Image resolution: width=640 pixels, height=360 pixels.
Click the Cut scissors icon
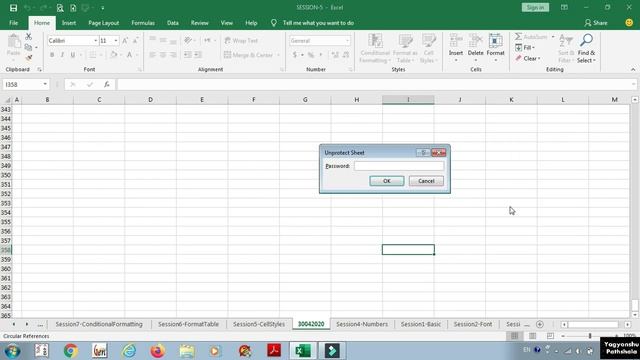(x=29, y=37)
